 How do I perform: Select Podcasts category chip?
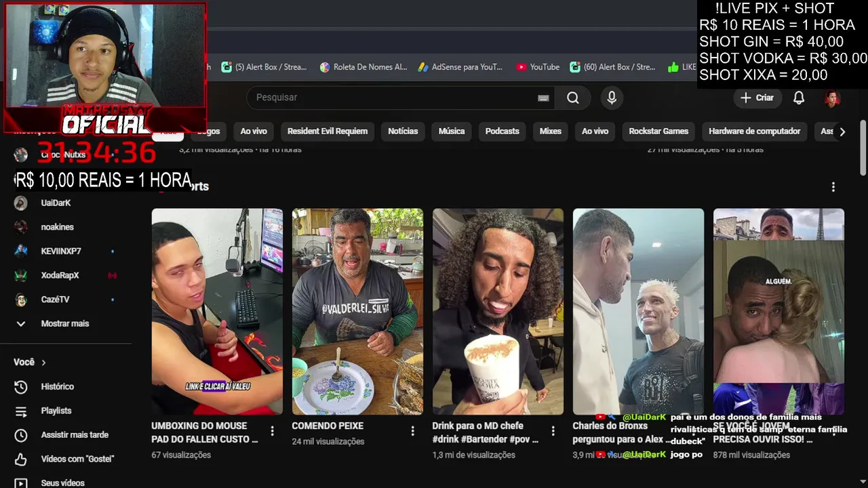(x=502, y=131)
